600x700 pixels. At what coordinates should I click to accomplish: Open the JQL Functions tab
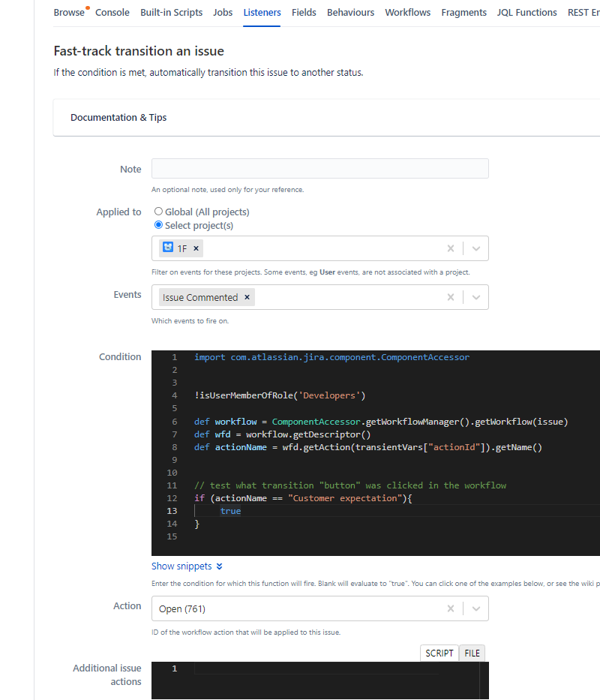point(526,13)
